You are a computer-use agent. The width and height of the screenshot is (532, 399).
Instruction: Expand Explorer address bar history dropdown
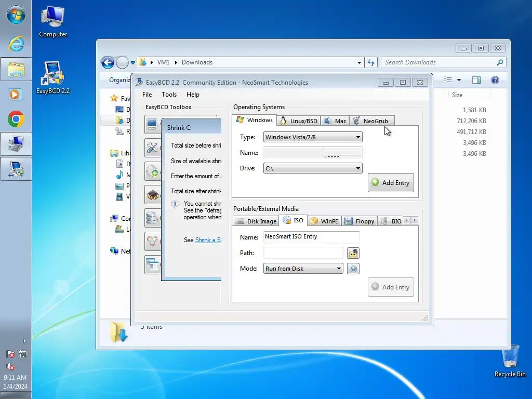(359, 62)
